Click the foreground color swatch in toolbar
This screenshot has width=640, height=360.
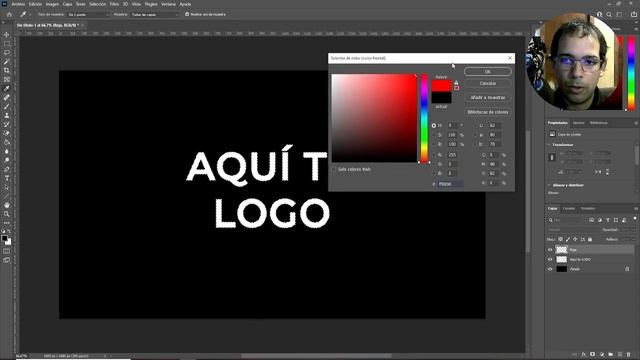[x=4, y=238]
